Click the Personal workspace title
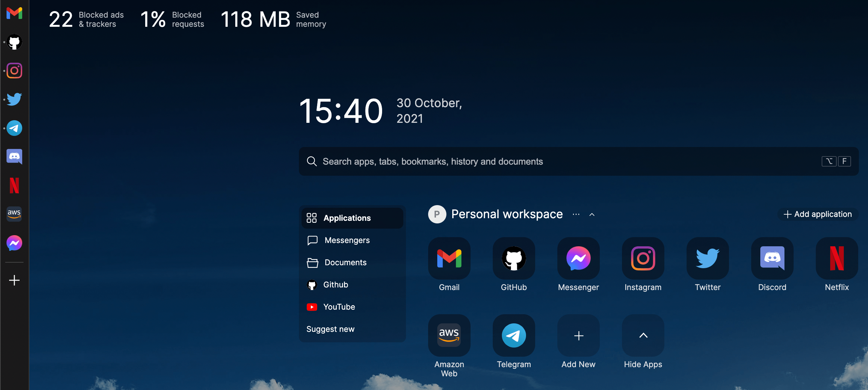868x390 pixels. pos(507,214)
